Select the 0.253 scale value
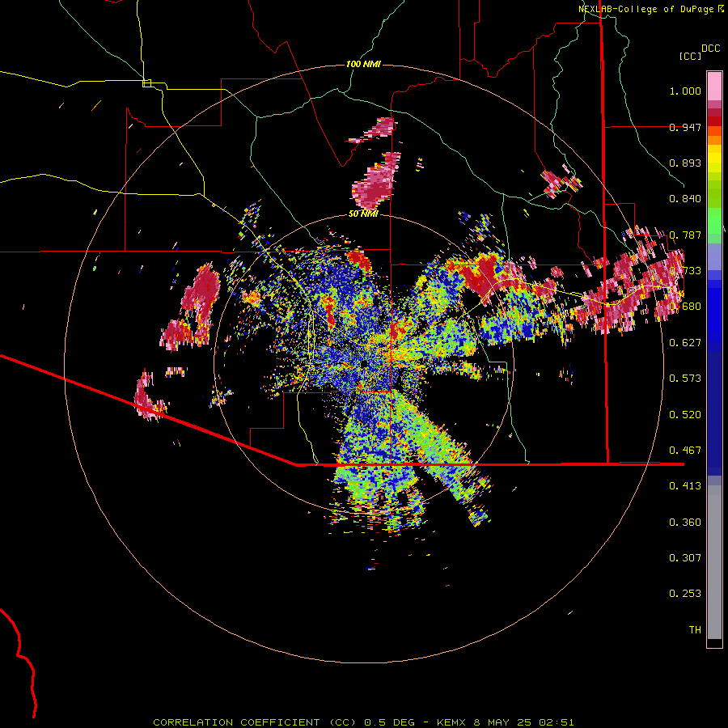The width and height of the screenshot is (728, 728). coord(685,594)
